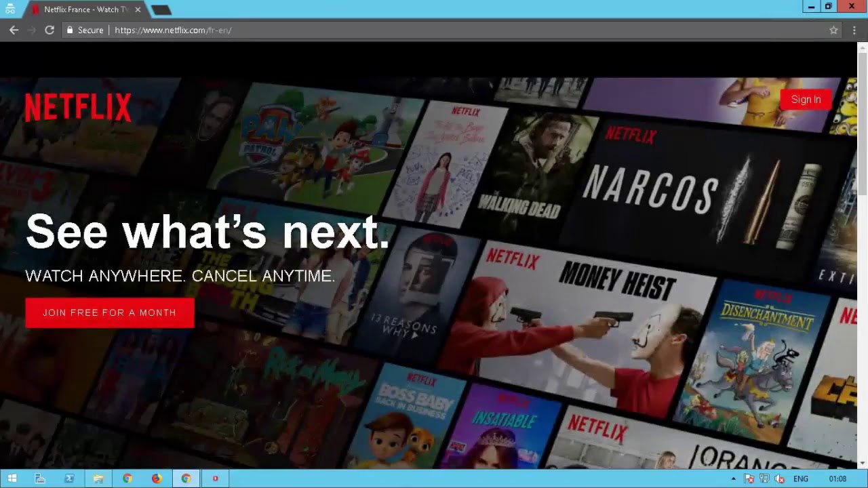Click the red NETFLIX logo
The width and height of the screenshot is (868, 488).
[x=78, y=108]
